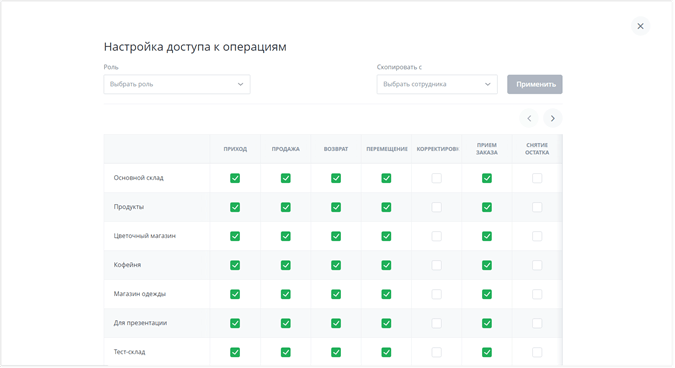This screenshot has width=675, height=368.
Task: Select the Магазин одежды row label
Action: (x=140, y=294)
